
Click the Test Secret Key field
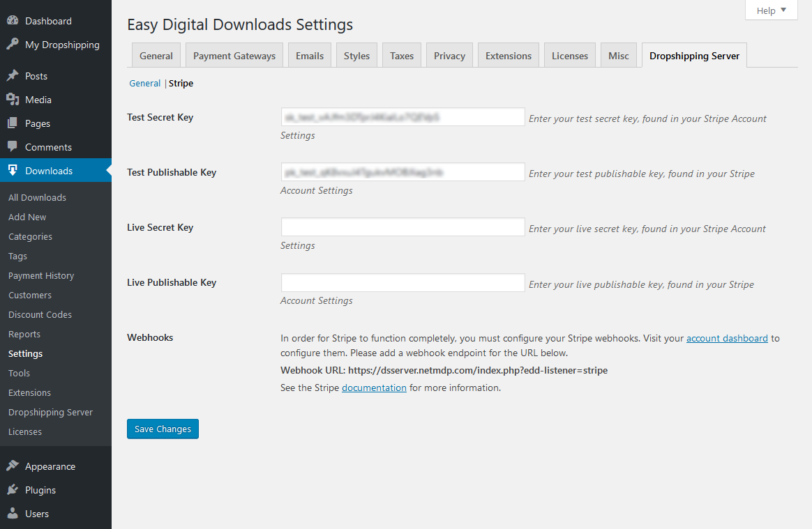(x=403, y=117)
